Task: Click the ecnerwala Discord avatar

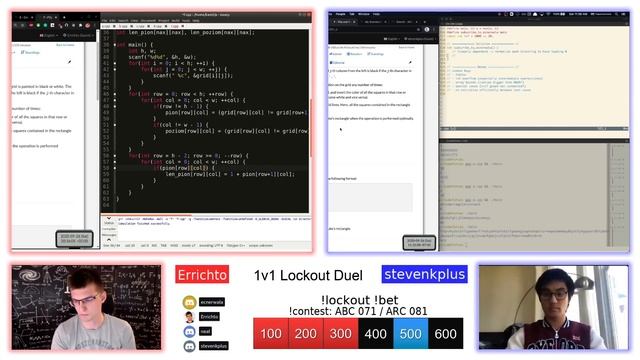Action: click(189, 302)
